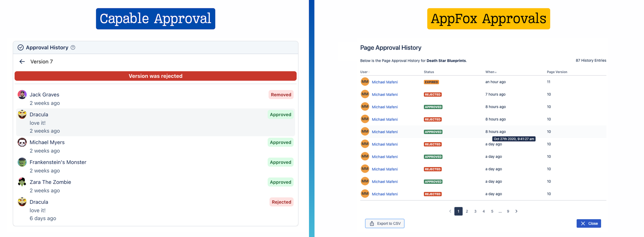Click the Oct 27th 2020 timestamp tooltip
Image resolution: width=644 pixels, height=237 pixels.
point(514,139)
